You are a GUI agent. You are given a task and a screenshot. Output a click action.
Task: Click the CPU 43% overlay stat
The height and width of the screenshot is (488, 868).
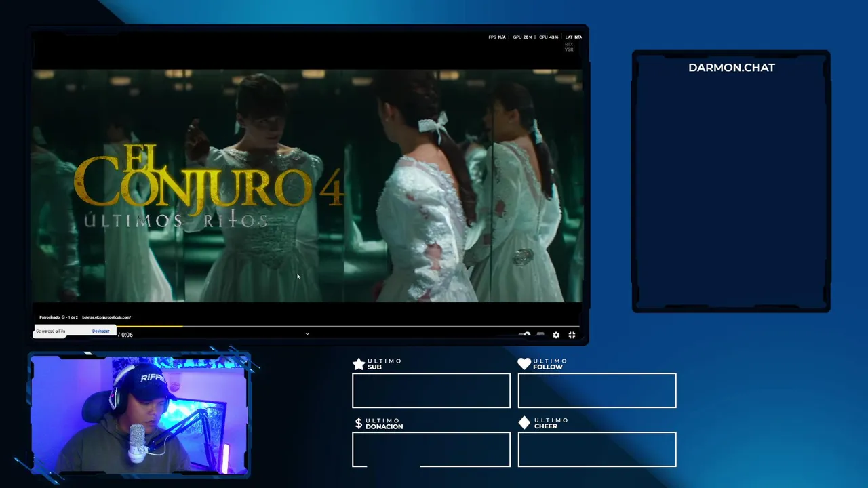coord(549,37)
